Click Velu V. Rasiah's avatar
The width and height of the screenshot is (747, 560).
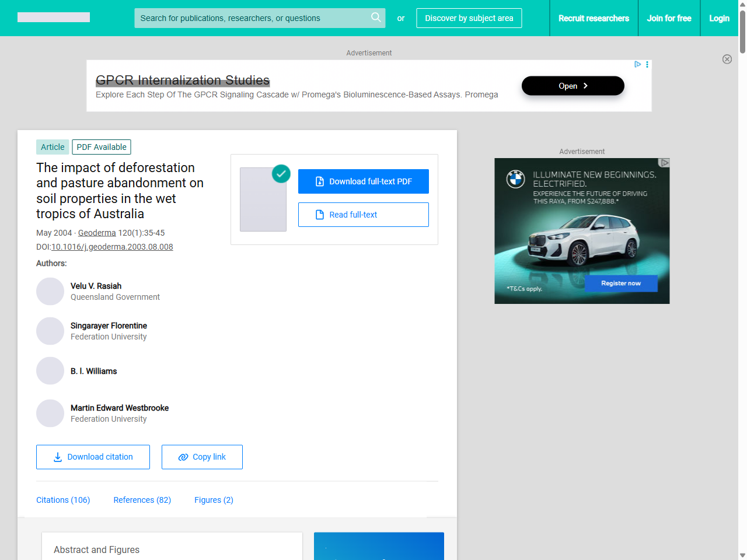click(x=50, y=291)
